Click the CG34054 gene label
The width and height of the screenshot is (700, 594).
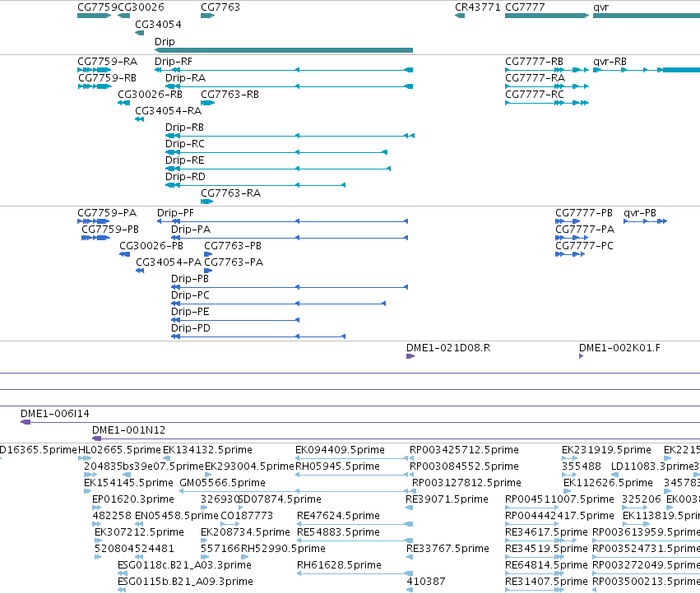tap(158, 25)
